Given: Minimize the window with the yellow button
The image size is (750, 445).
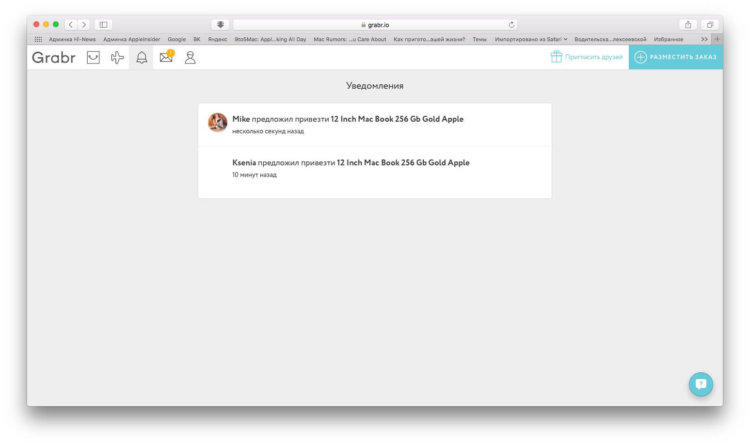Looking at the screenshot, I should [x=46, y=24].
